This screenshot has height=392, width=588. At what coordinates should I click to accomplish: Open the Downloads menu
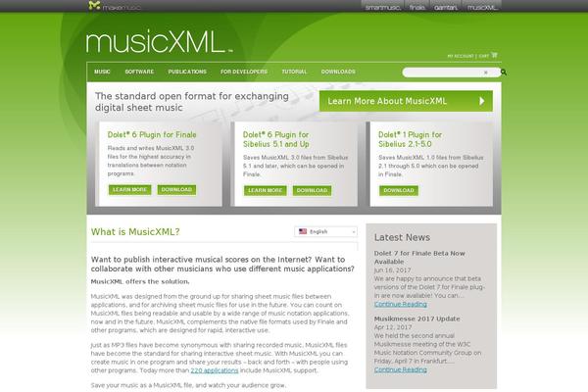click(x=338, y=72)
